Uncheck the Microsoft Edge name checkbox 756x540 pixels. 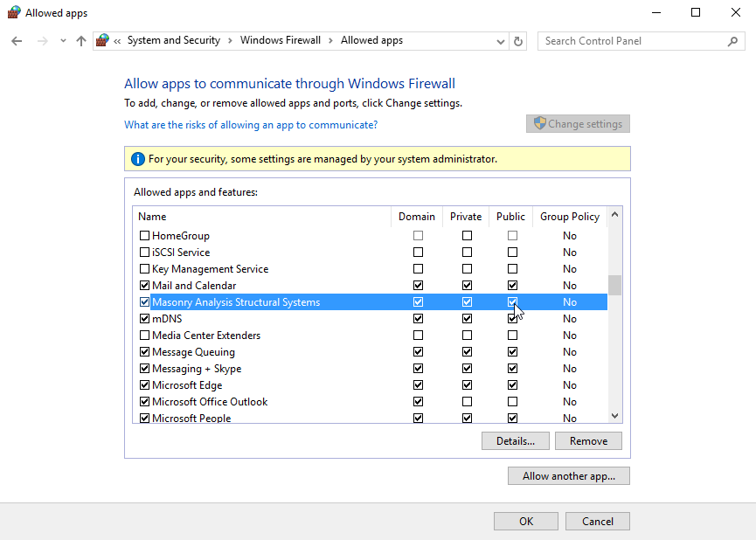pyautogui.click(x=144, y=385)
